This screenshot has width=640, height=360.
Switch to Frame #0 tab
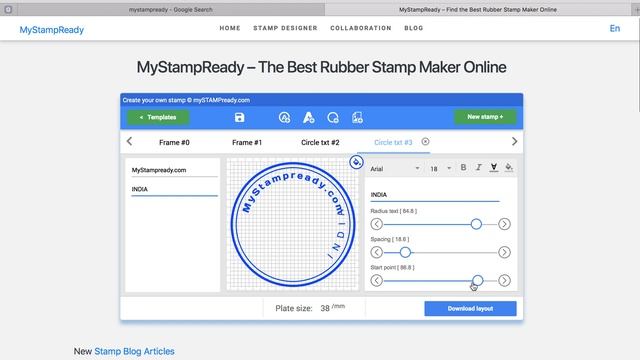(x=174, y=142)
